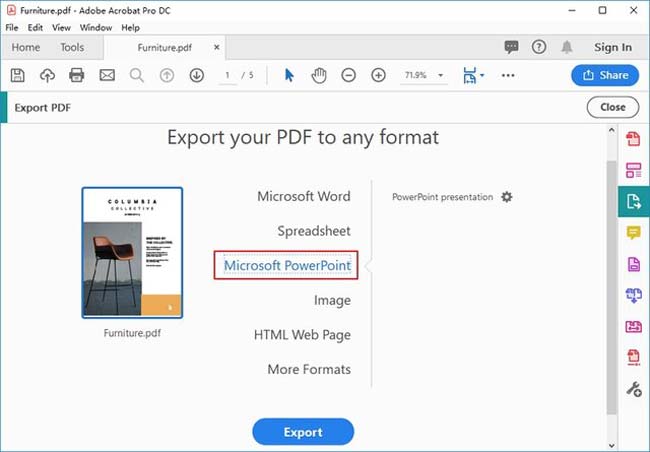Zoom out with the minus icon
This screenshot has width=650, height=452.
349,75
